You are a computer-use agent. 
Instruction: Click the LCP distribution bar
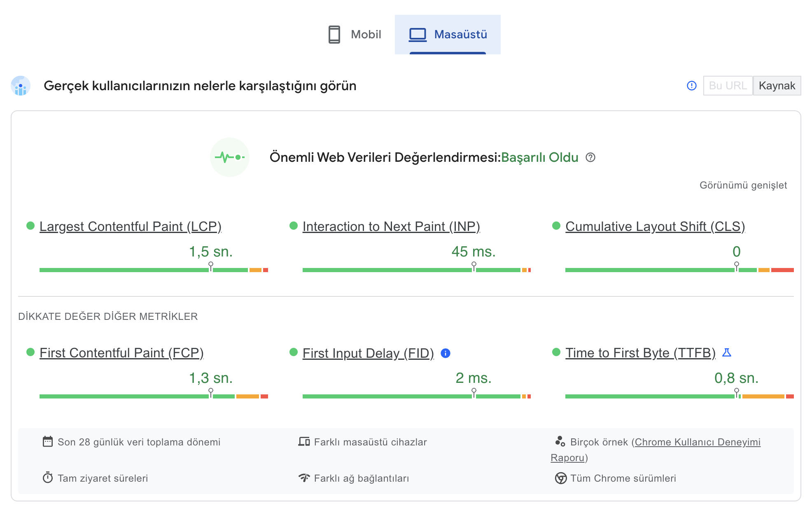click(x=154, y=270)
